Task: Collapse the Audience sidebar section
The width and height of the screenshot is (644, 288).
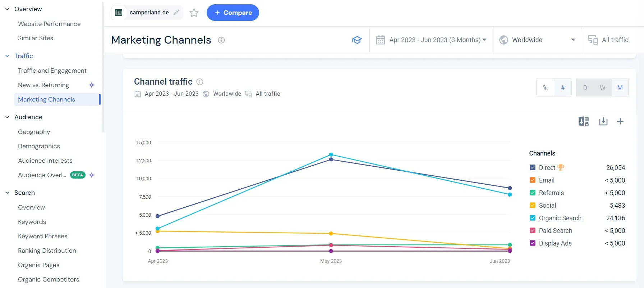Action: (7, 117)
